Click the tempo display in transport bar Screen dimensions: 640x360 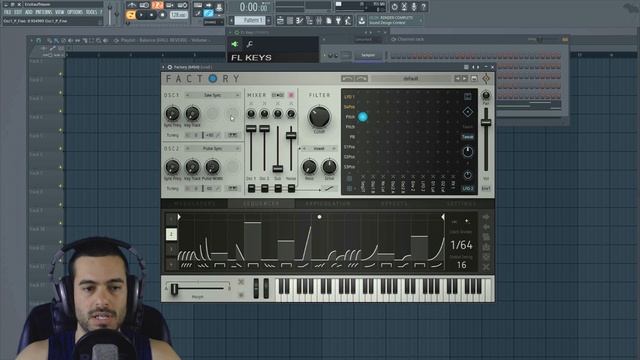coord(178,15)
